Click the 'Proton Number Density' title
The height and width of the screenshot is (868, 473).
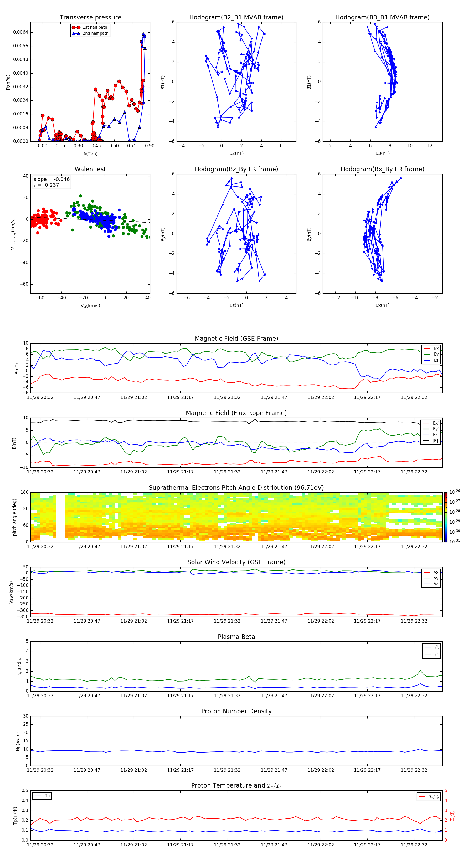pos(236,711)
